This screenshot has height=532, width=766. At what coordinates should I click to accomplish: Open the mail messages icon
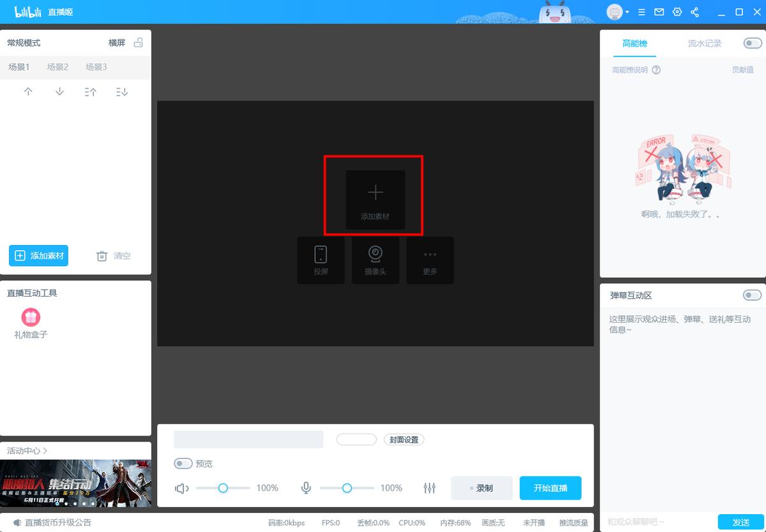coord(659,12)
